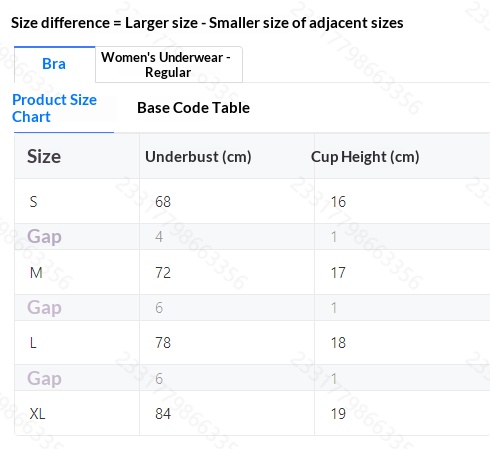This screenshot has width=490, height=449.
Task: Select the XL size row label
Action: [x=37, y=414]
